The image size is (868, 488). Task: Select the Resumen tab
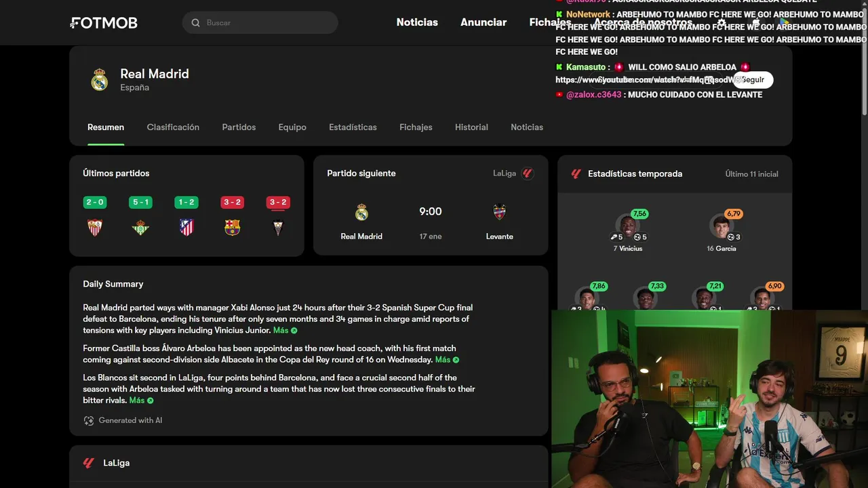[x=106, y=127]
